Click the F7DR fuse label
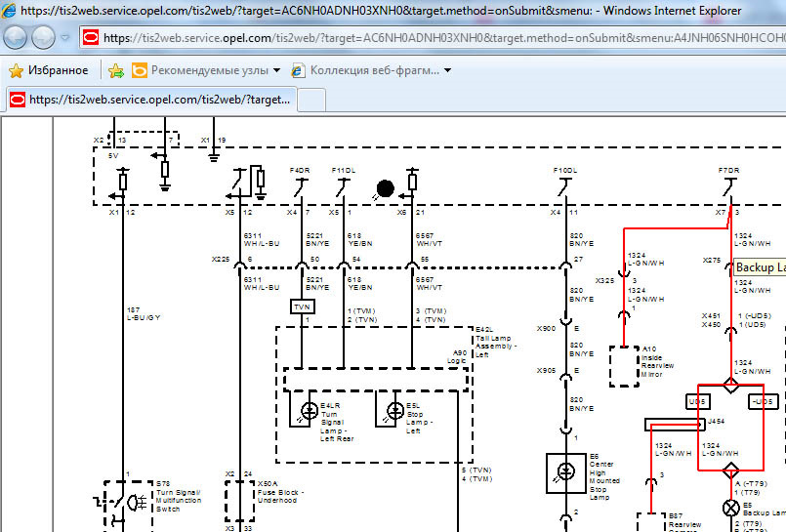This screenshot has height=532, width=786. coord(728,170)
